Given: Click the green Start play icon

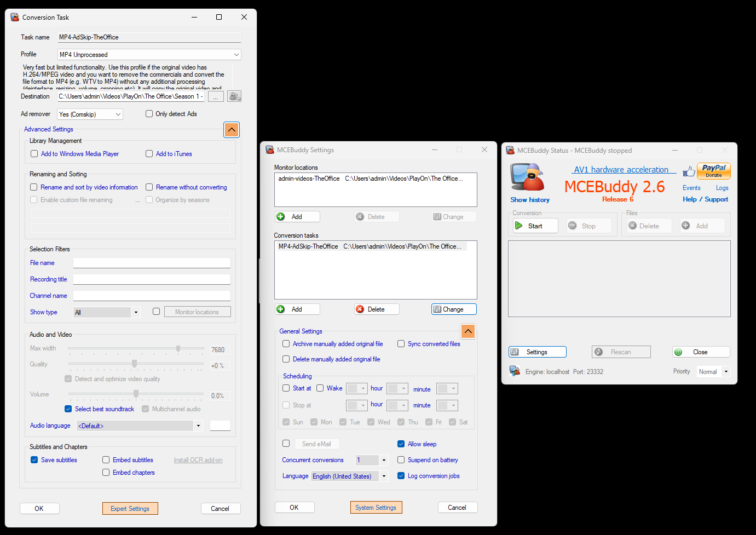Looking at the screenshot, I should coord(518,226).
